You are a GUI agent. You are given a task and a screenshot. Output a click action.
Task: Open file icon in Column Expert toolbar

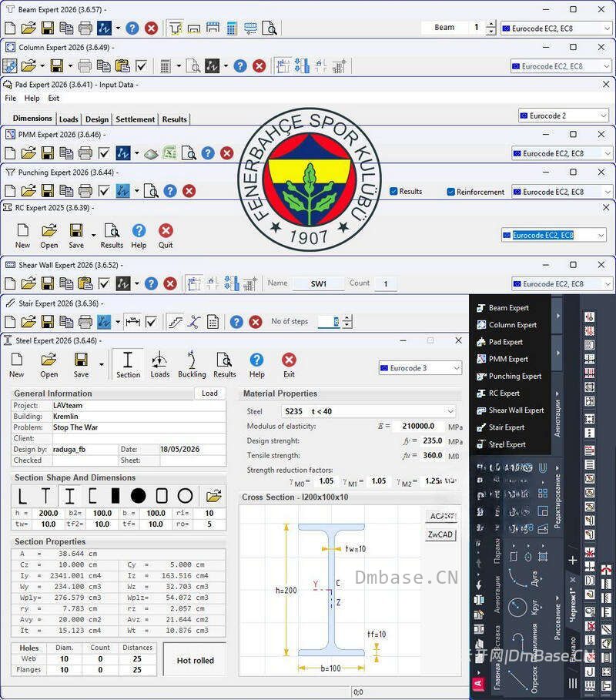tap(28, 66)
